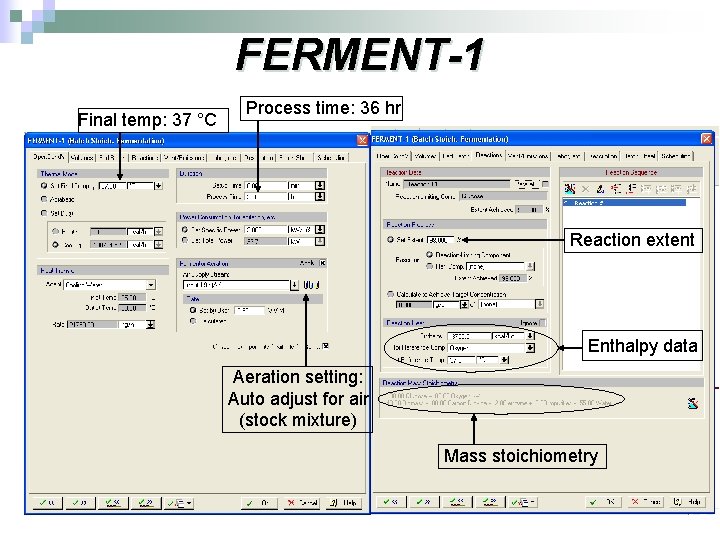This screenshot has width=720, height=540.
Task: Click OK button in right dialog
Action: tap(604, 502)
